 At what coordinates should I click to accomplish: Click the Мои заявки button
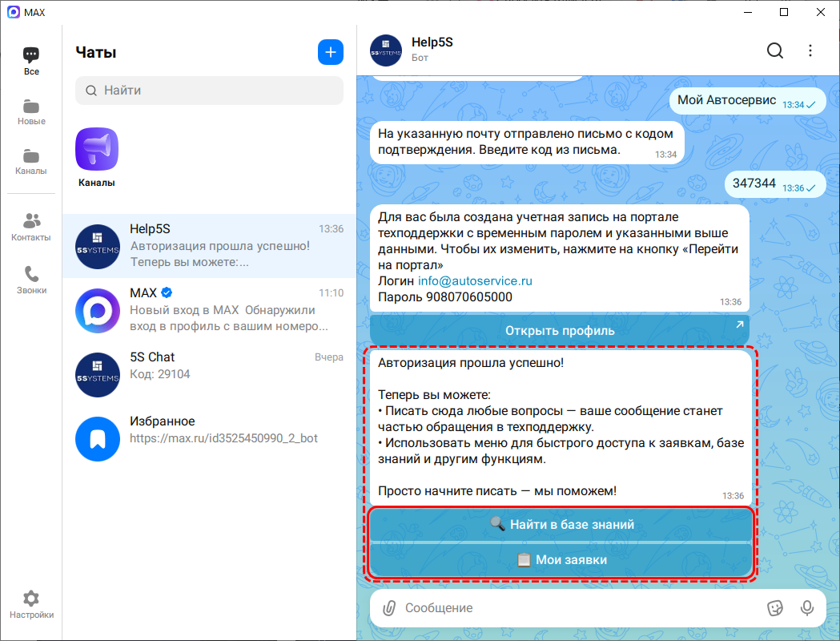click(x=561, y=559)
